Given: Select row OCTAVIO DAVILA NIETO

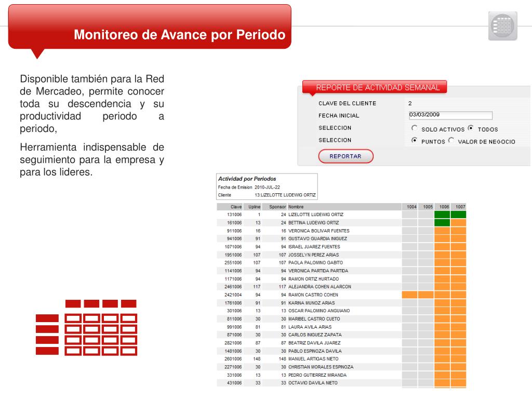Looking at the screenshot, I should coord(341,383).
